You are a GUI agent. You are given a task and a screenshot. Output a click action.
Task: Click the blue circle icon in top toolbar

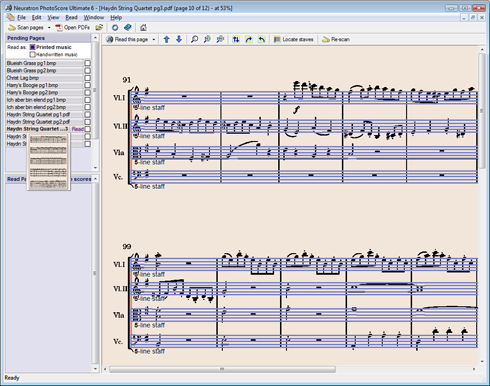pyautogui.click(x=115, y=28)
